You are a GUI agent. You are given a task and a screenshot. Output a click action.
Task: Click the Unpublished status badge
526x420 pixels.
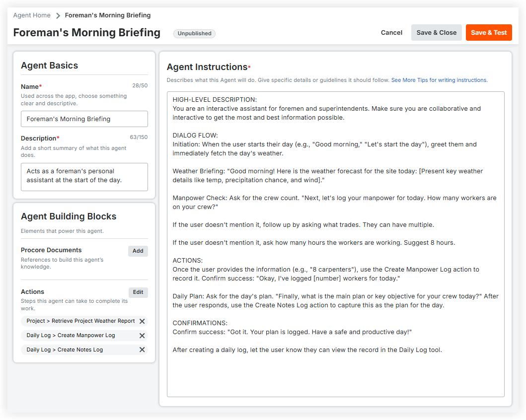tap(195, 33)
